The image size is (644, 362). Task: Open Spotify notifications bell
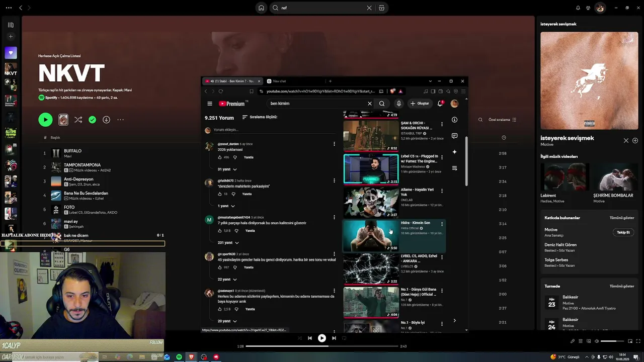578,8
